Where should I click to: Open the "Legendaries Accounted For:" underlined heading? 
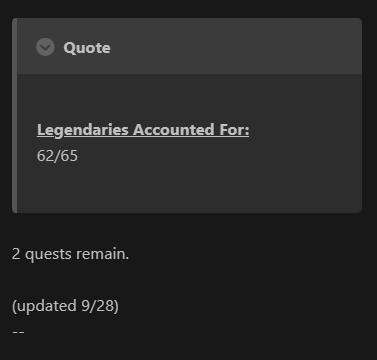click(143, 130)
